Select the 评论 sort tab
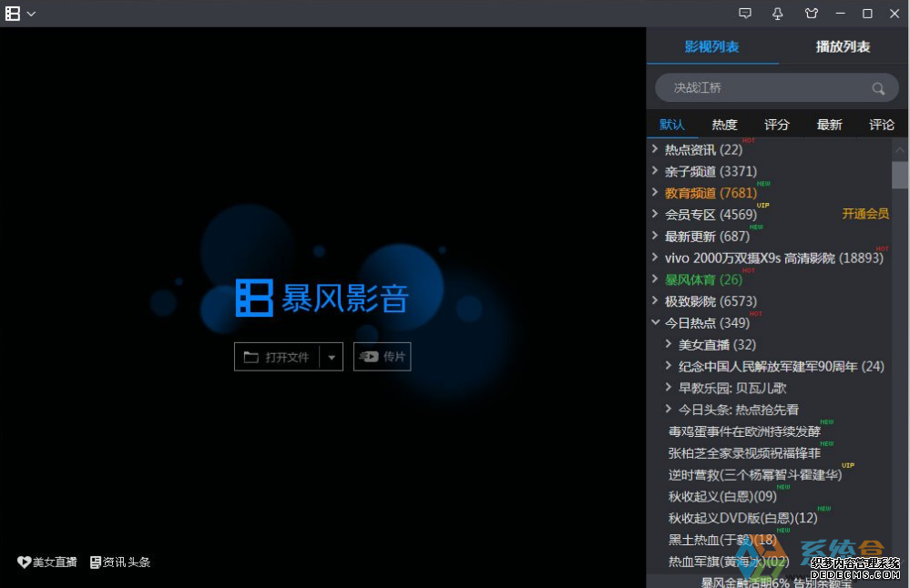The height and width of the screenshot is (588, 910). [x=882, y=125]
